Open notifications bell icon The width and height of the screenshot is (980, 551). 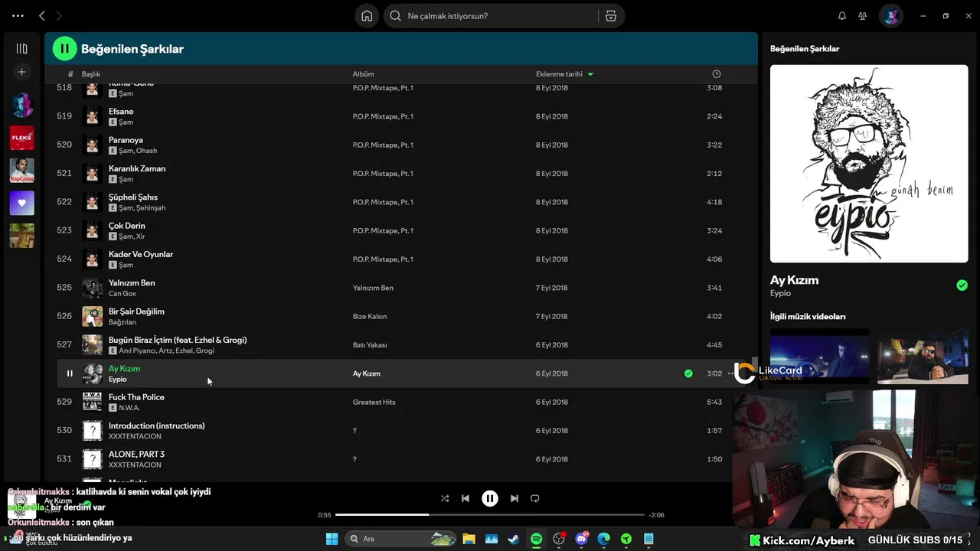pyautogui.click(x=842, y=15)
